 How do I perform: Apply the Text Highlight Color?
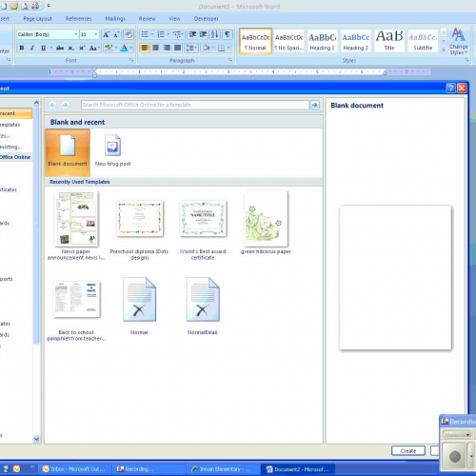click(109, 48)
